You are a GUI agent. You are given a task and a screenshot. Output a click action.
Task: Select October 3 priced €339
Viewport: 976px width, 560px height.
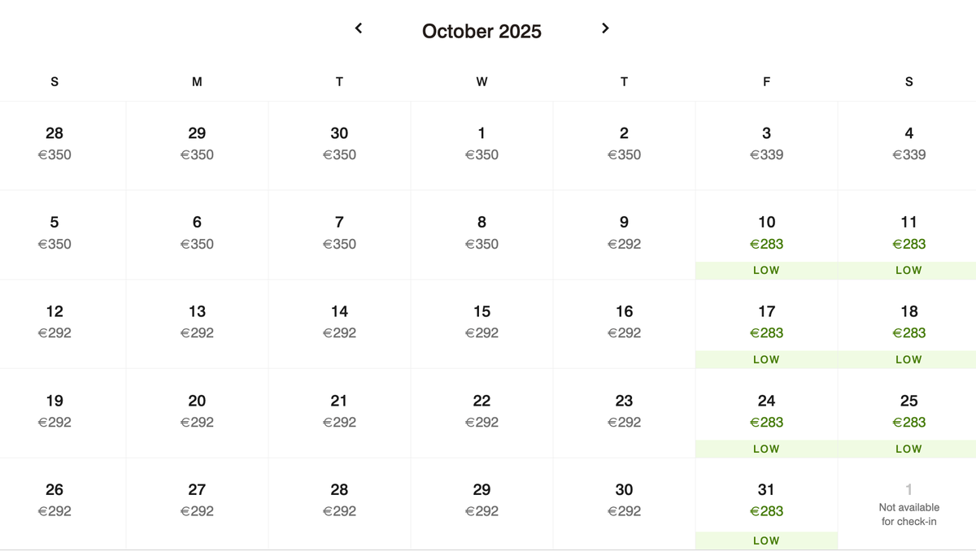pyautogui.click(x=766, y=145)
